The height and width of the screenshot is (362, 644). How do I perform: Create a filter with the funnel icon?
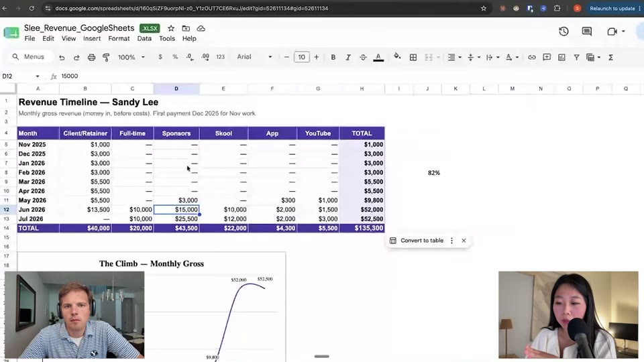(x=577, y=58)
